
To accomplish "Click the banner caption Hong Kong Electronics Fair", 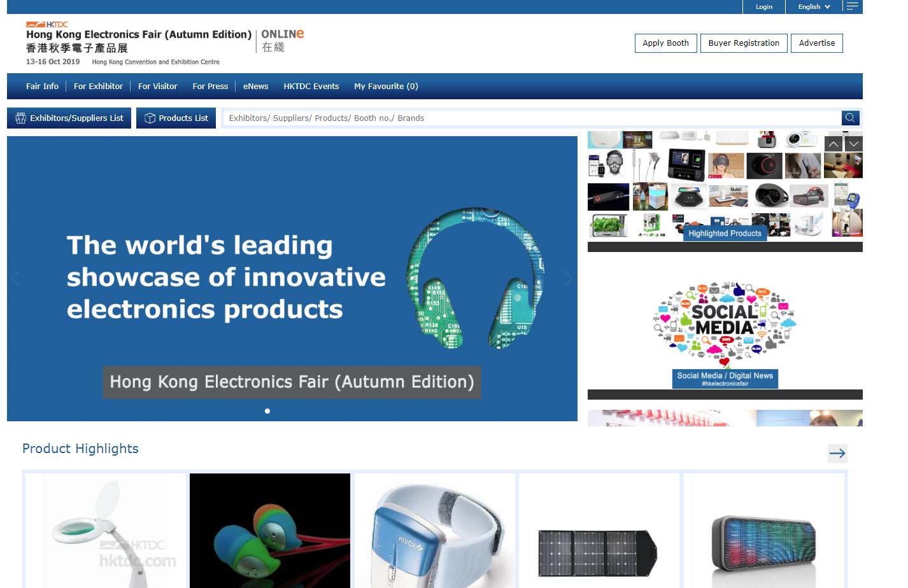I will click(292, 382).
